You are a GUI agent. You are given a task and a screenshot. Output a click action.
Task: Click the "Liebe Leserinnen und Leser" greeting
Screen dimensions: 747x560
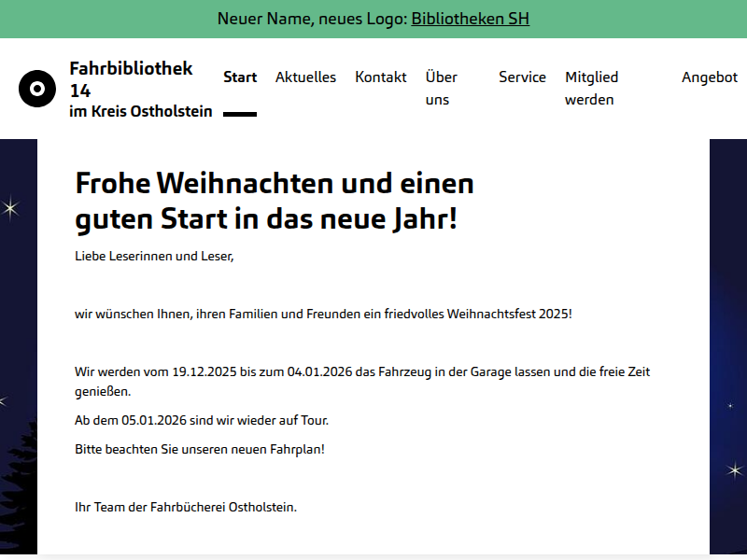click(x=154, y=256)
